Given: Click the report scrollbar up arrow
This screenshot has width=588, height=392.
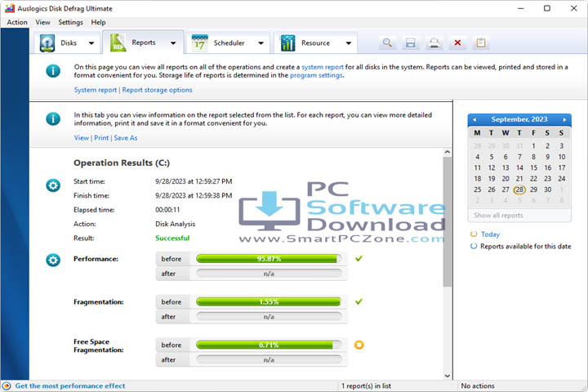Looking at the screenshot, I should tap(447, 152).
